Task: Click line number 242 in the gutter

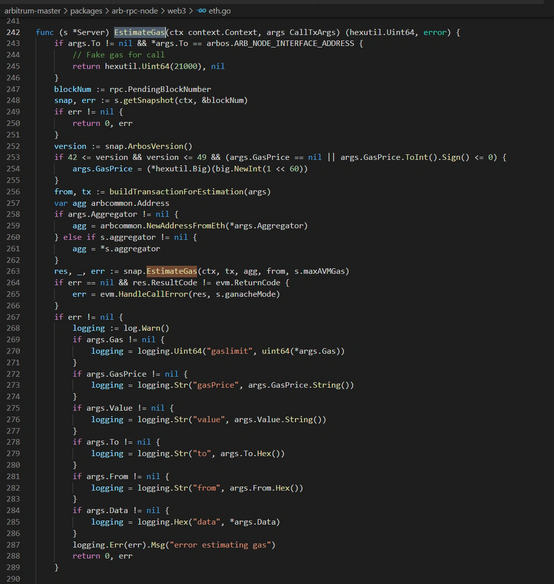Action: [x=13, y=32]
